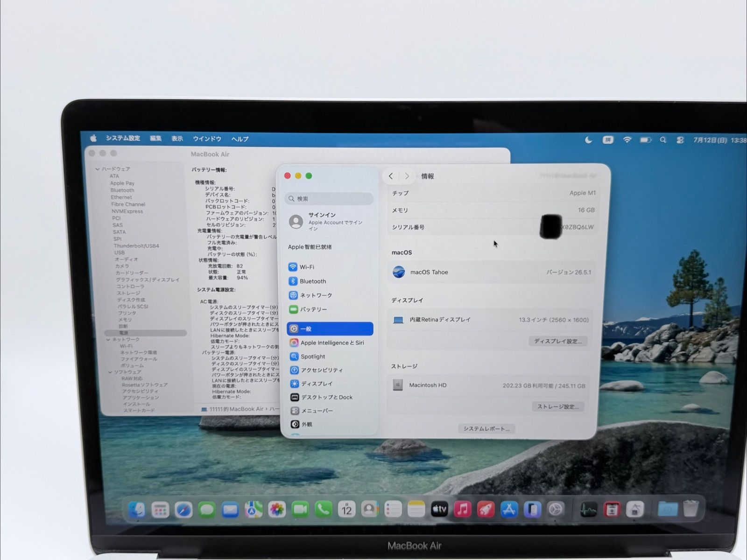The height and width of the screenshot is (560, 747).
Task: Select Thunderbolt/USB4 in System Information
Action: click(x=136, y=246)
